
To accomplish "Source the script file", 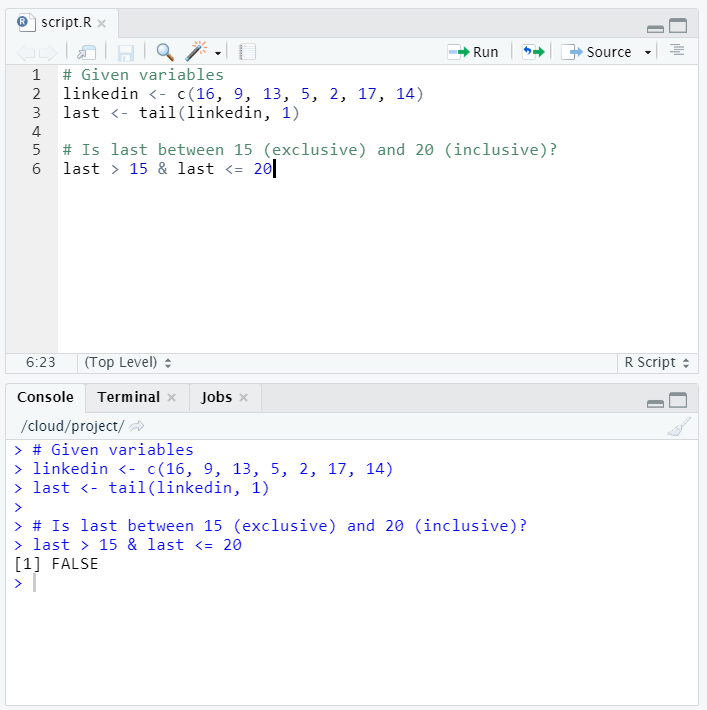I will click(596, 52).
